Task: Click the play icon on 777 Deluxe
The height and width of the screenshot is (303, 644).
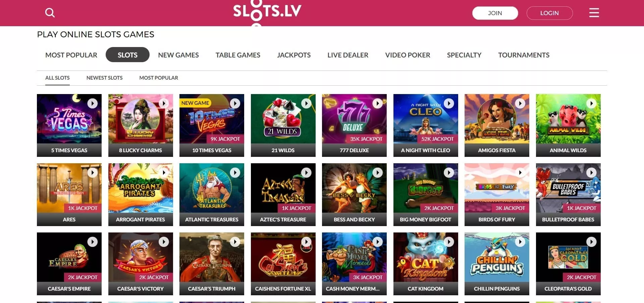Action: point(378,103)
